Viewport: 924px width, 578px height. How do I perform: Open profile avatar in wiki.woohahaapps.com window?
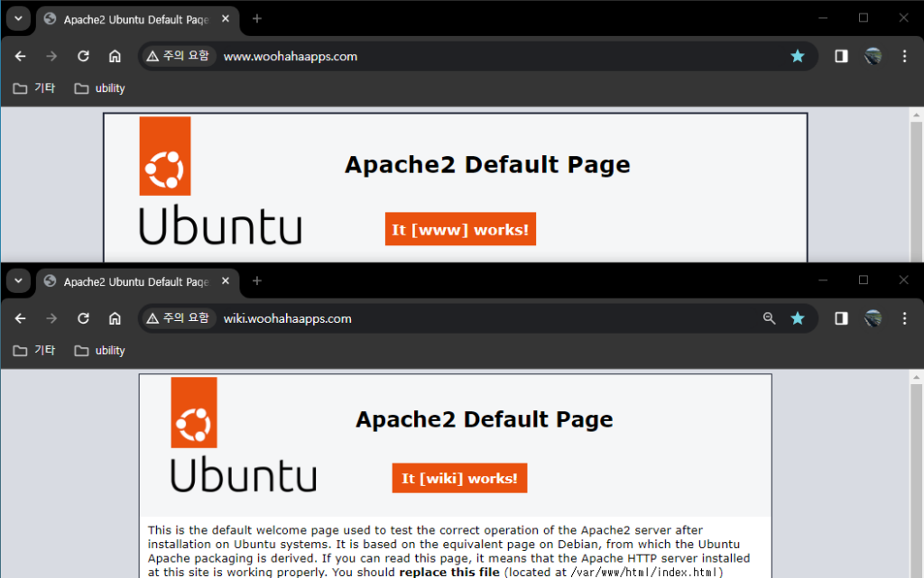click(873, 318)
